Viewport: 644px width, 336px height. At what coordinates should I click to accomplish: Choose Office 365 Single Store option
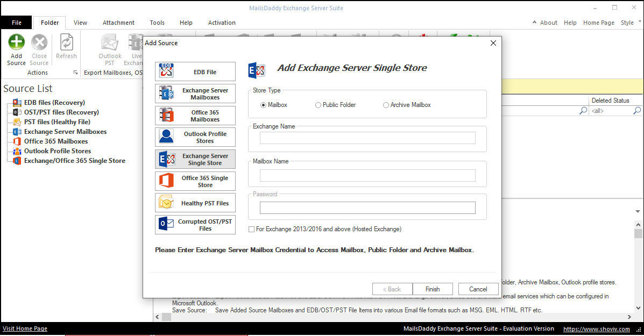(195, 181)
